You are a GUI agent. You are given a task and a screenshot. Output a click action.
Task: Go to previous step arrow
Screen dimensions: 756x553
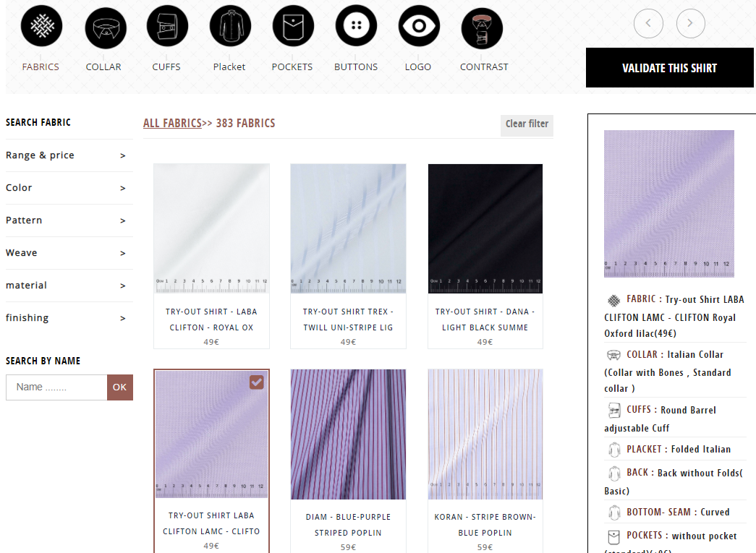point(648,23)
